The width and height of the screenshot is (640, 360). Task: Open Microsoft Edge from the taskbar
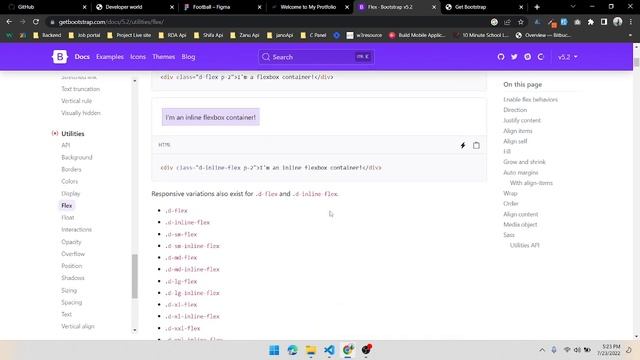(292, 350)
